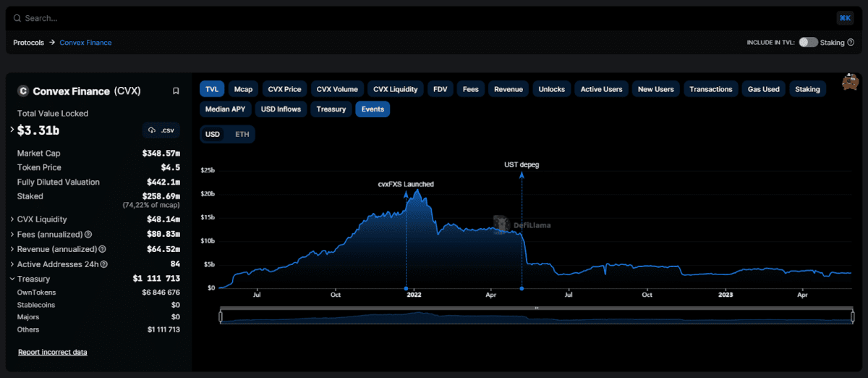Open Convex Finance breadcrumb link

tap(85, 43)
